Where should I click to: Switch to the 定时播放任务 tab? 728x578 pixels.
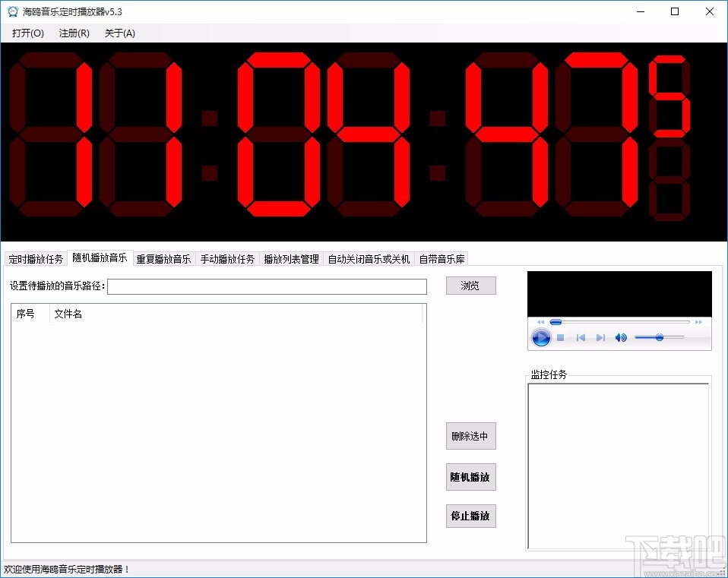[34, 258]
